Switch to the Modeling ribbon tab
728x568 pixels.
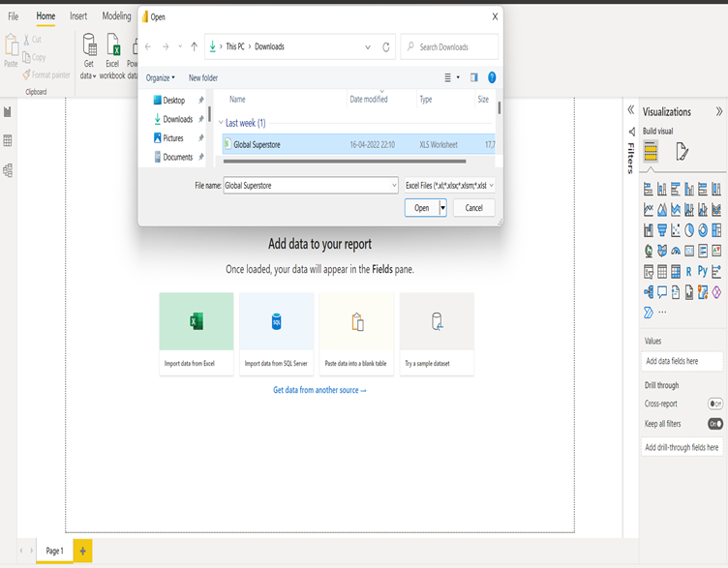pos(116,16)
